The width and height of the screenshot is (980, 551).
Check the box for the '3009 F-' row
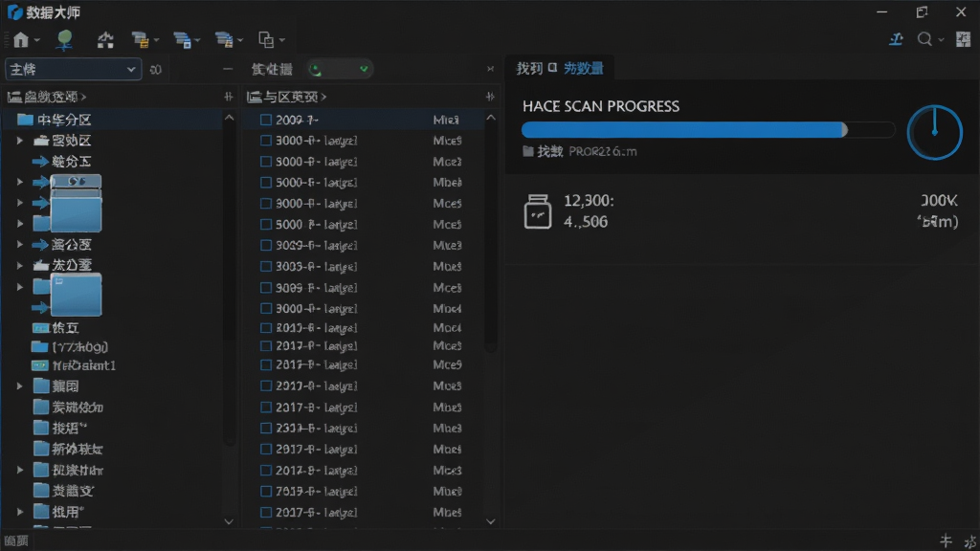coord(266,287)
